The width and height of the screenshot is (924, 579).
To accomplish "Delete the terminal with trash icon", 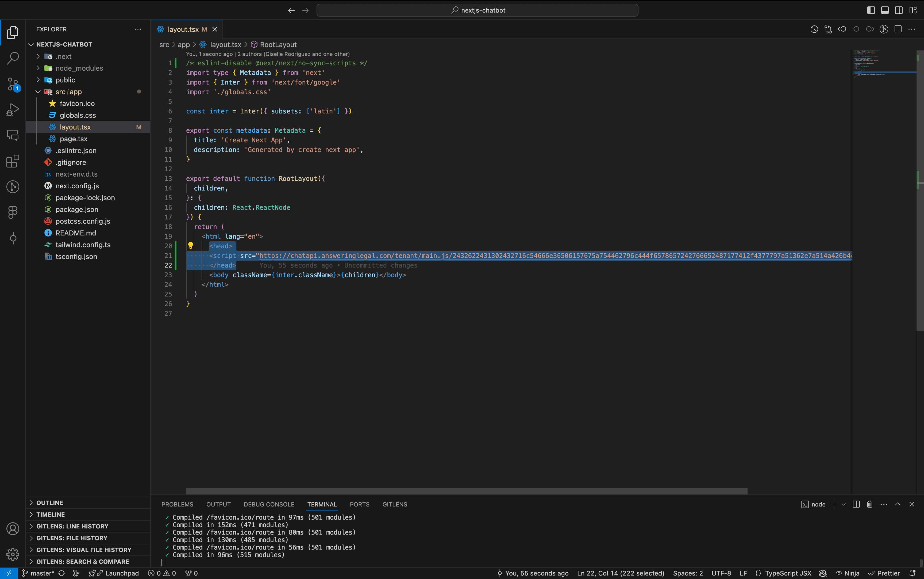I will coord(870,504).
